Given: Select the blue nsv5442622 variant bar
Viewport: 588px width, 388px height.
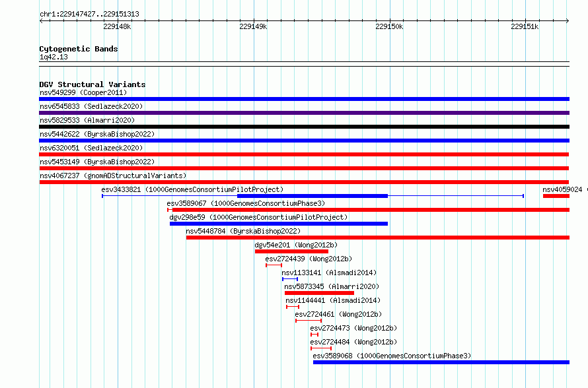Looking at the screenshot, I should tap(304, 141).
